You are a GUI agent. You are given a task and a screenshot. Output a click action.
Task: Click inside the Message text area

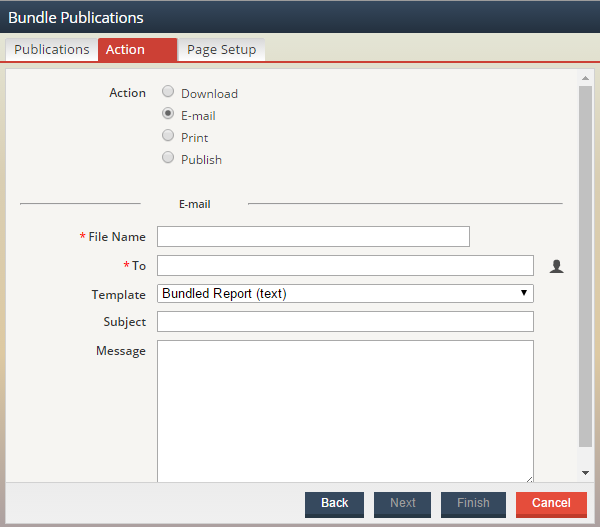[345, 411]
